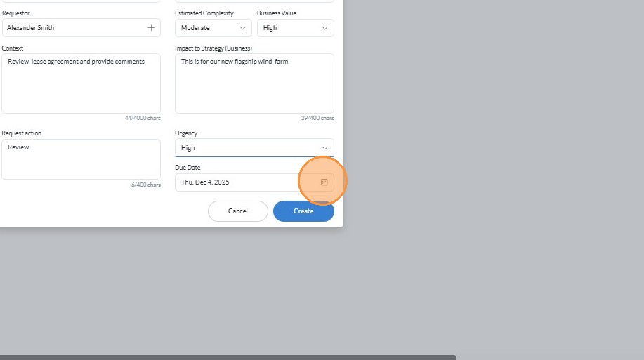Click the Business Value chevron arrow

(x=324, y=28)
